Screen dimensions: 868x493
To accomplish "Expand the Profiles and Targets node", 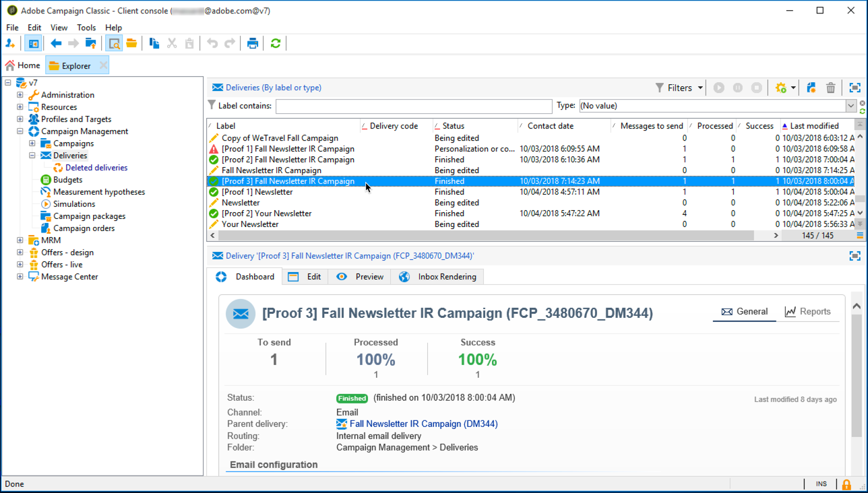I will tap(20, 119).
